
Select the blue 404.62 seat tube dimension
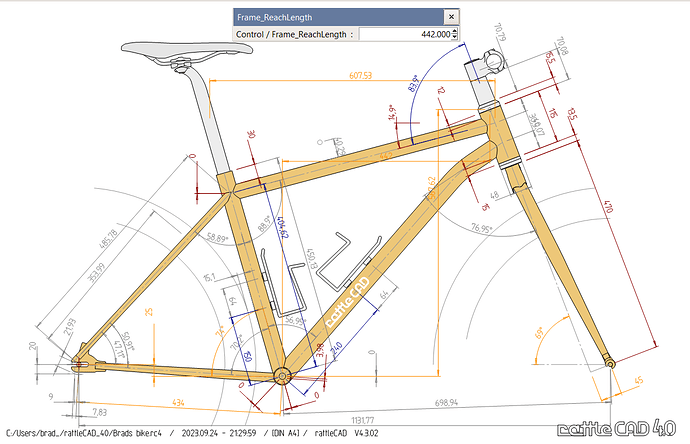click(282, 227)
